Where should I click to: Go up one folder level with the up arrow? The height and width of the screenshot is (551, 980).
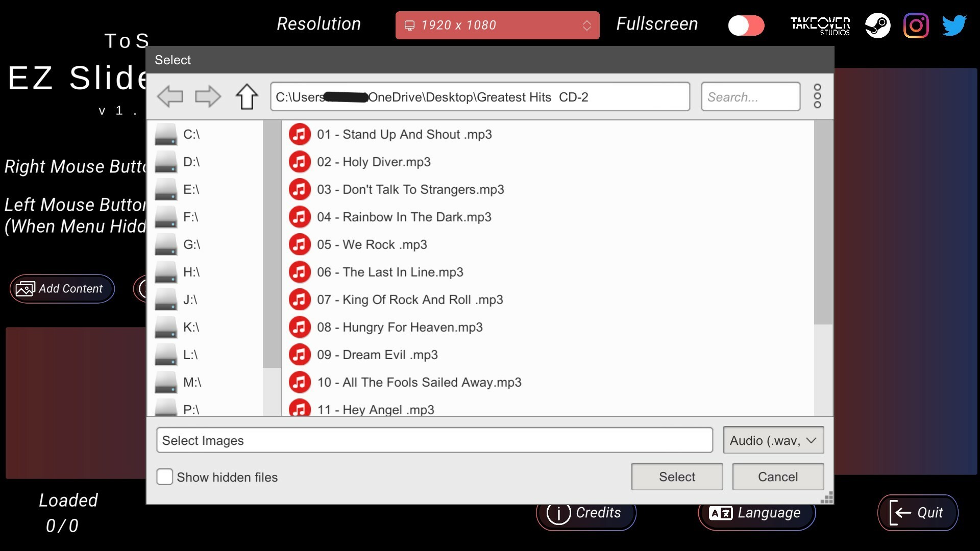pos(247,96)
